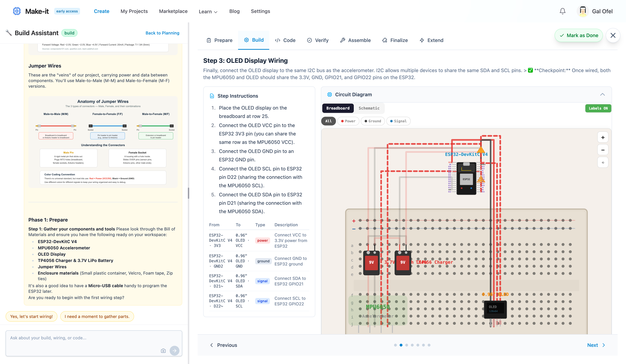The image size is (626, 364).
Task: Filter diagram to show Power connections only
Action: pos(348,121)
